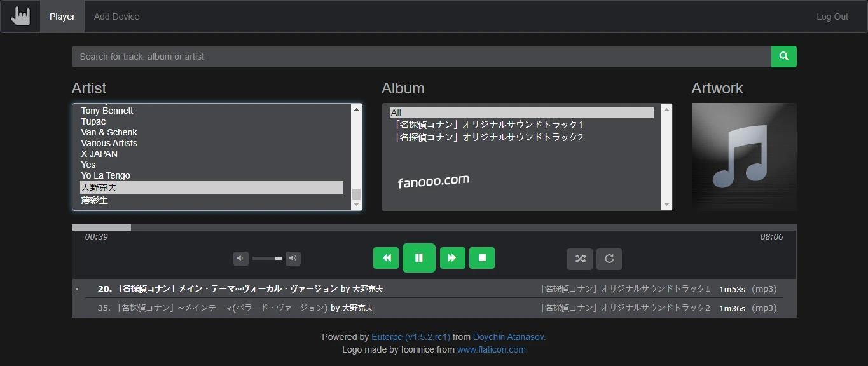
Task: Focus the track search input field
Action: pos(421,57)
